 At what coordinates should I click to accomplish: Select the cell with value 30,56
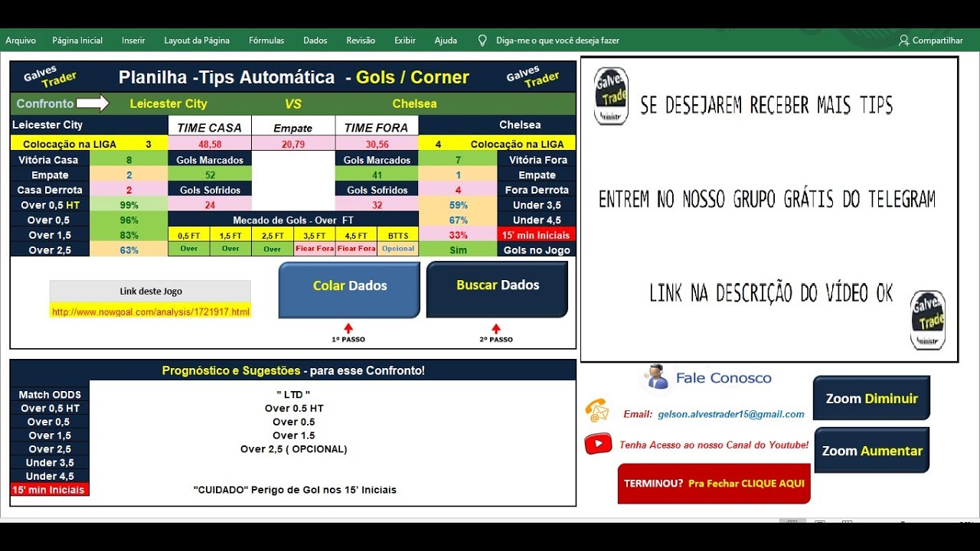377,145
